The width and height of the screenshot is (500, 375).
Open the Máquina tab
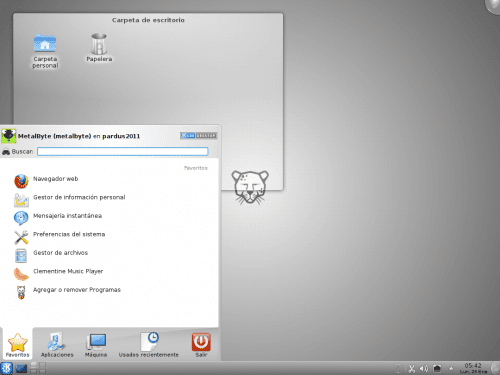pyautogui.click(x=96, y=345)
